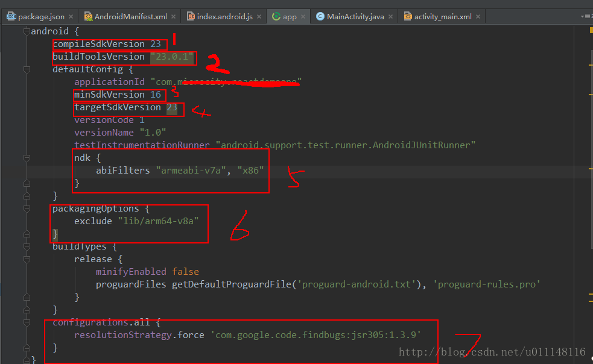Close the activity_main.xml tab
The height and width of the screenshot is (364, 593).
[x=478, y=17]
